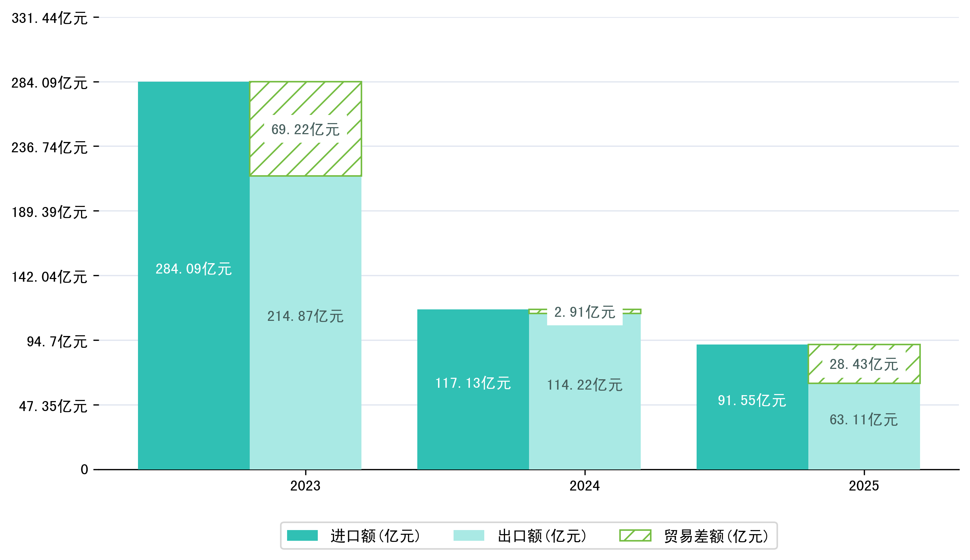Click the 331.44亿元 y-axis tick label

[49, 18]
